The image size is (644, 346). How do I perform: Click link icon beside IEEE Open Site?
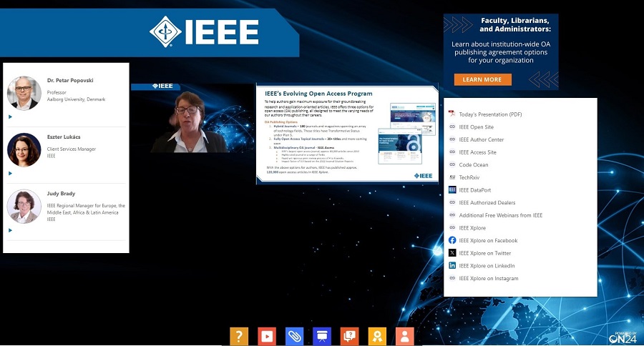coord(452,127)
